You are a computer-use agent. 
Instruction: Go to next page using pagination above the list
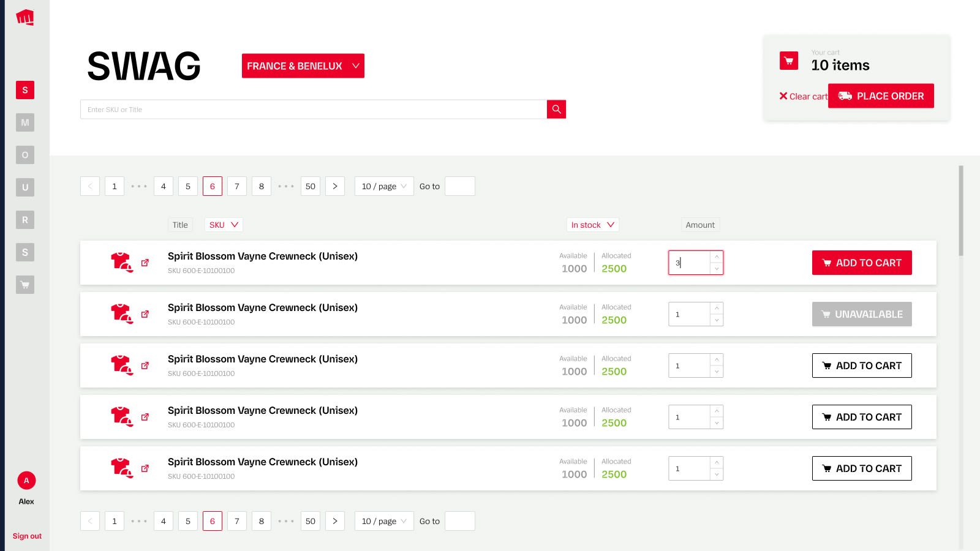click(335, 186)
